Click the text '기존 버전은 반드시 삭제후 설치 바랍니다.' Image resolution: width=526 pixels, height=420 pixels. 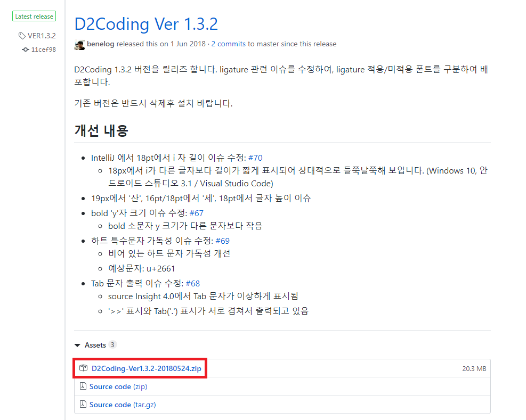tap(153, 103)
